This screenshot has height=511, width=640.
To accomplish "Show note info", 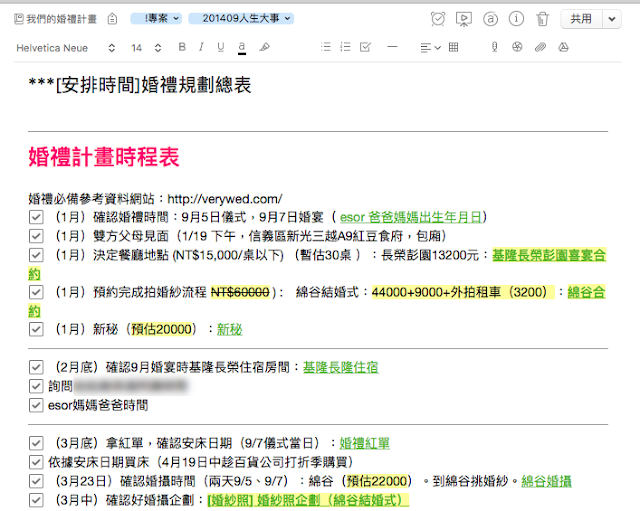I will click(x=516, y=19).
